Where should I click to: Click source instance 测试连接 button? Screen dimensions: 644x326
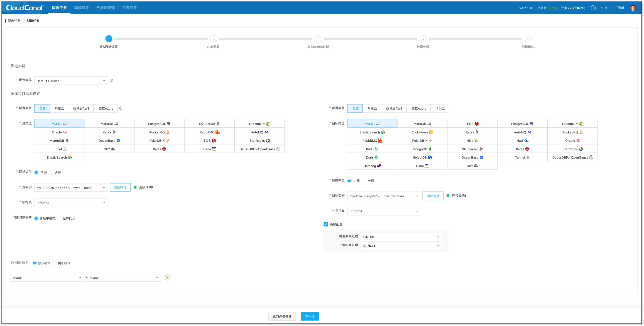[120, 187]
